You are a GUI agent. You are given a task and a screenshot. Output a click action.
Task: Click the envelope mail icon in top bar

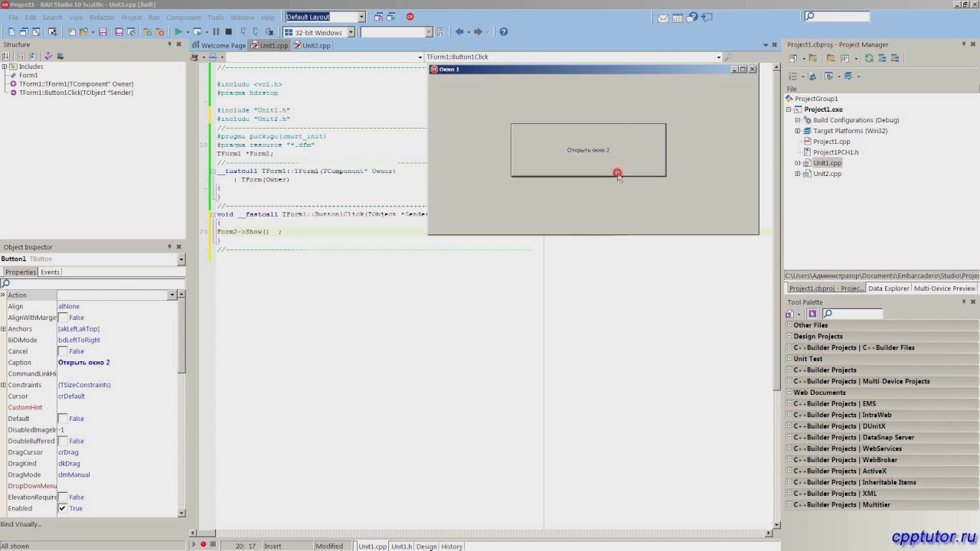point(663,18)
